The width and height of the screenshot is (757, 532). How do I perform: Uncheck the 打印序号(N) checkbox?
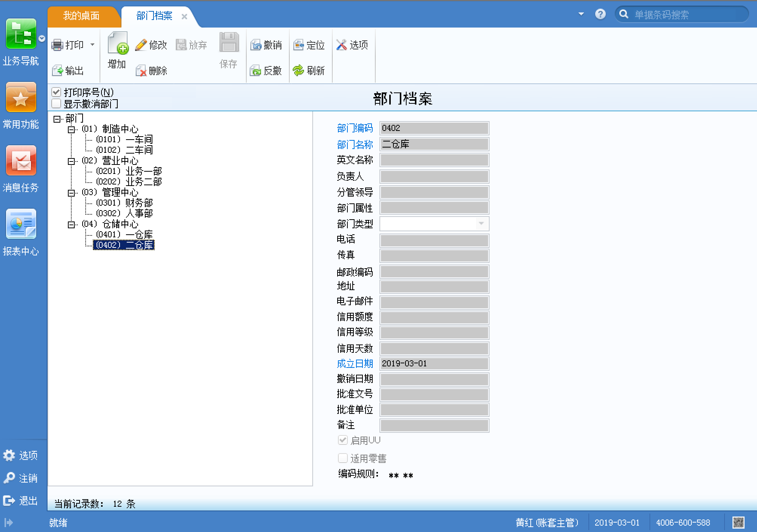pyautogui.click(x=56, y=92)
